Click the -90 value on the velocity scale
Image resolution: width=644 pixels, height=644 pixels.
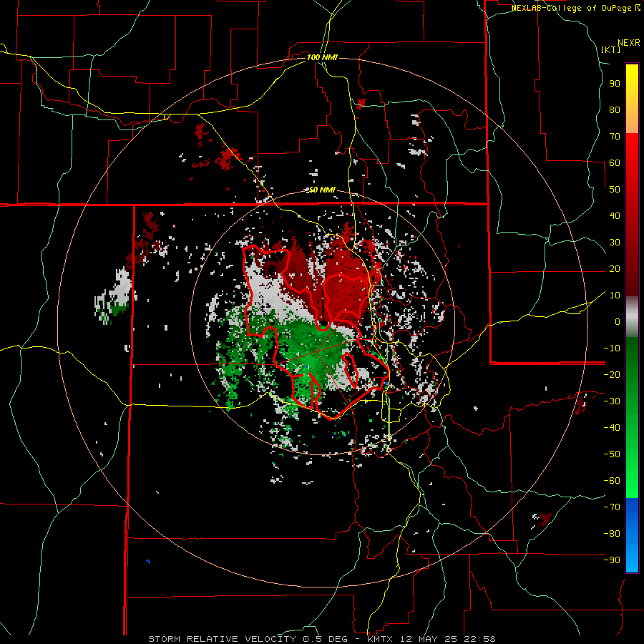click(x=612, y=560)
